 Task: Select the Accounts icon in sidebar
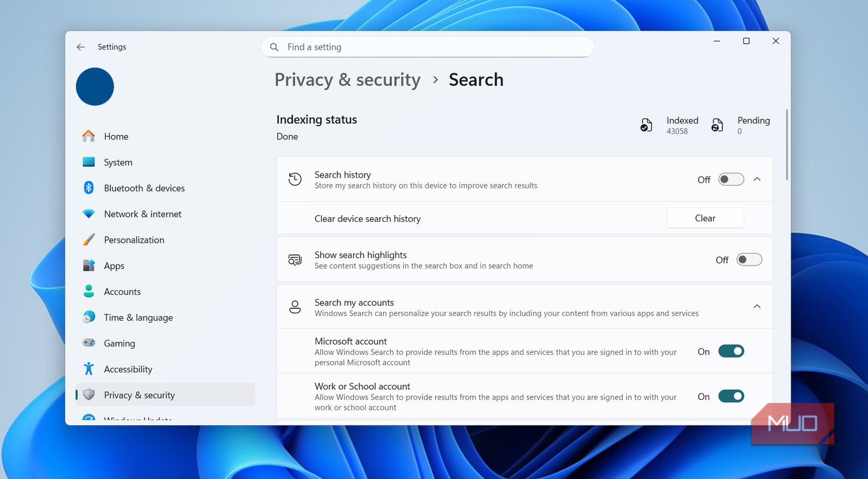click(89, 291)
